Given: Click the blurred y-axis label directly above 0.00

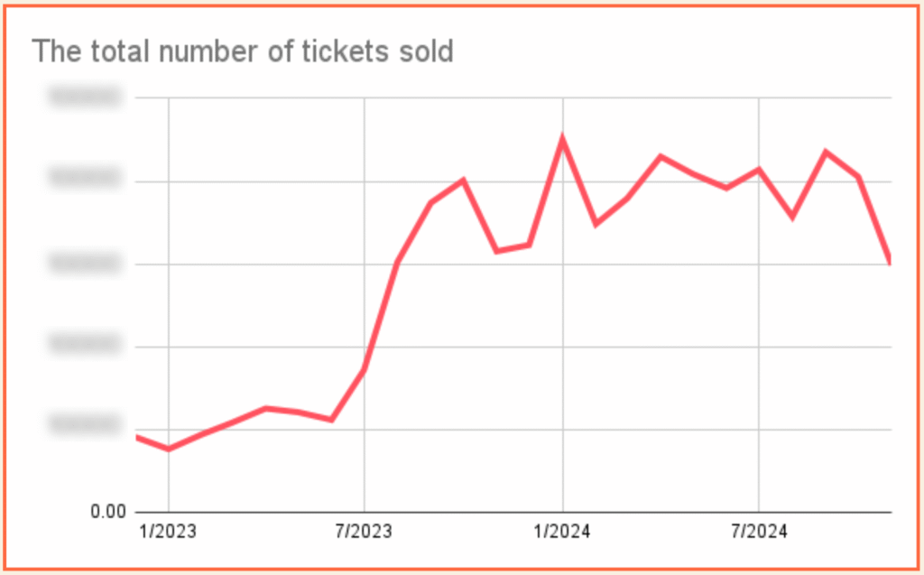Looking at the screenshot, I should (84, 426).
